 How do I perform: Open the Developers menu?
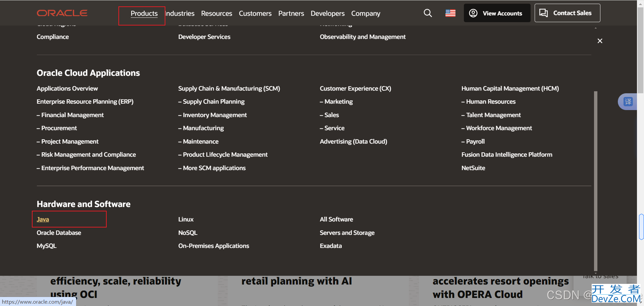click(x=328, y=13)
